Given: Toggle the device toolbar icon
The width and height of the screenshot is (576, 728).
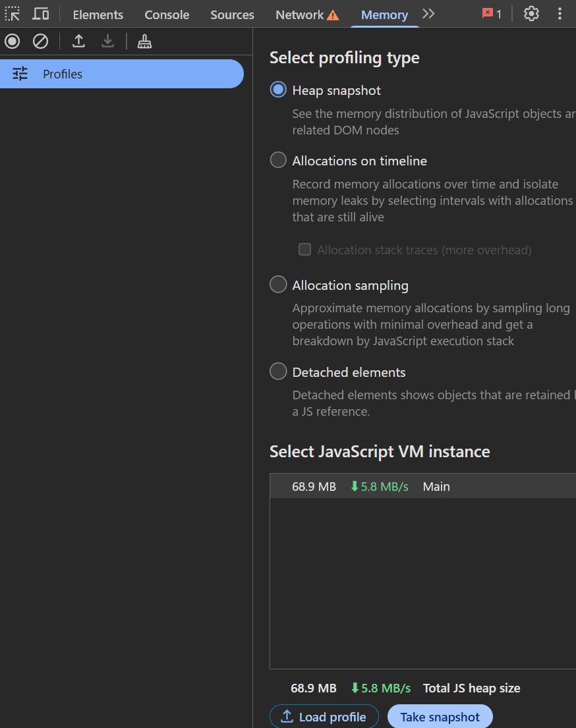Looking at the screenshot, I should tap(40, 14).
